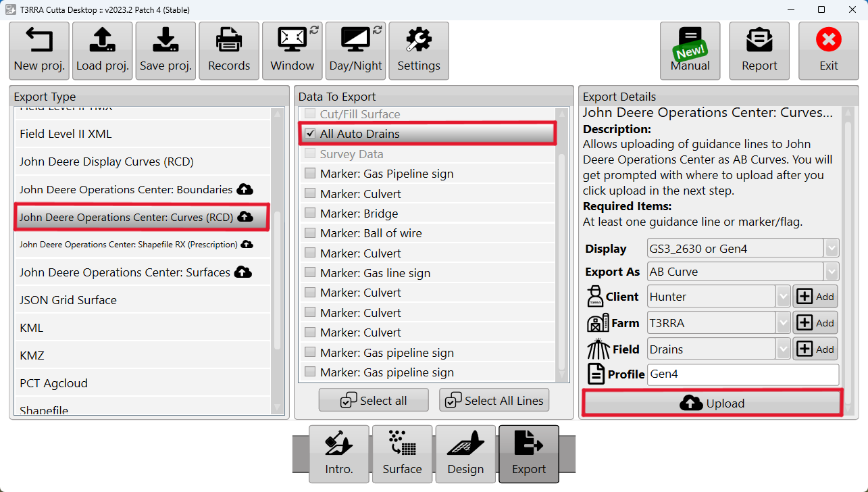Save the project with Save proj.

tap(165, 51)
